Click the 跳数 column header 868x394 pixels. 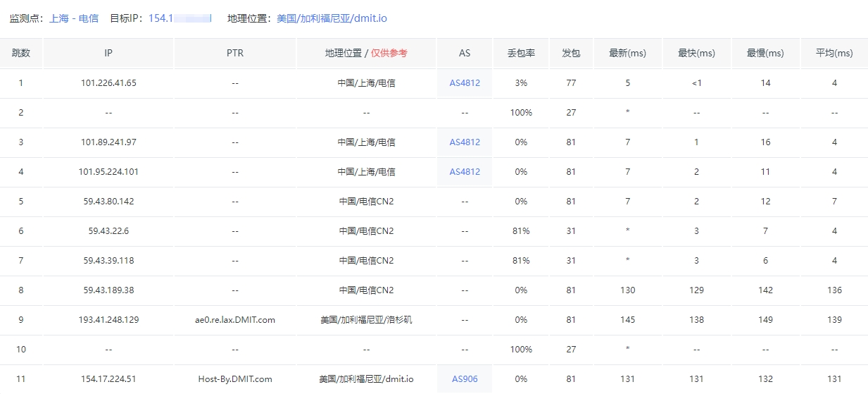(21, 54)
